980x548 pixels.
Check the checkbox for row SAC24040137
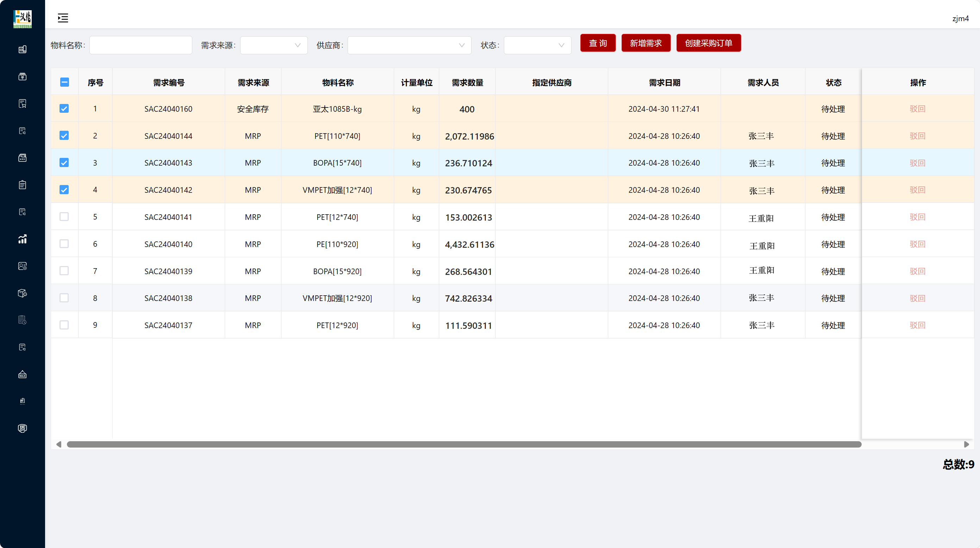pos(64,325)
